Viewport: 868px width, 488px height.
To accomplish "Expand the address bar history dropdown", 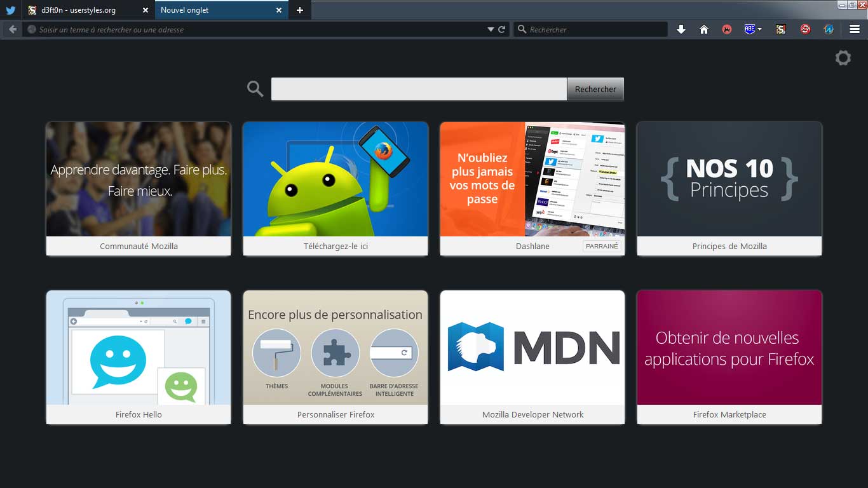I will tap(491, 29).
